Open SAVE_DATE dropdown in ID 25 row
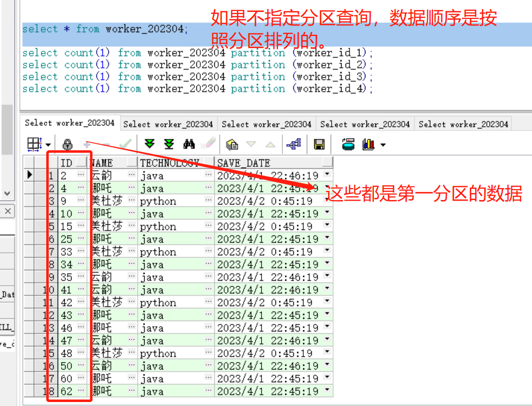The height and width of the screenshot is (406, 532). tap(327, 238)
